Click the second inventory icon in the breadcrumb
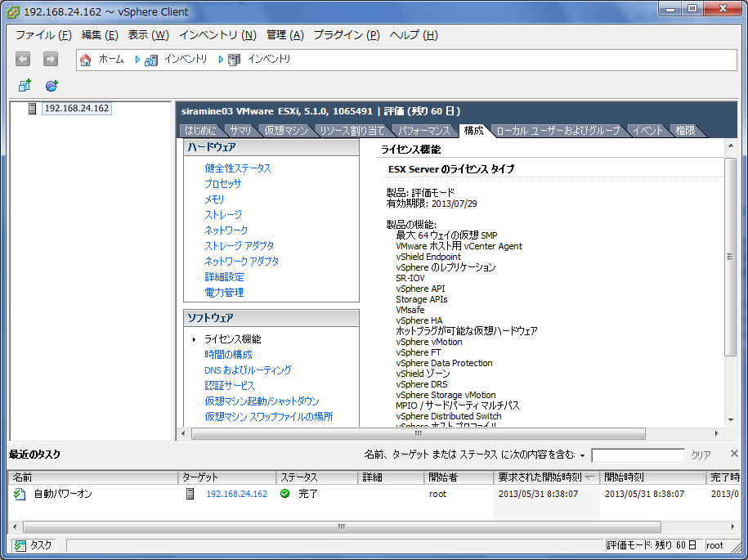748x560 pixels. point(235,60)
